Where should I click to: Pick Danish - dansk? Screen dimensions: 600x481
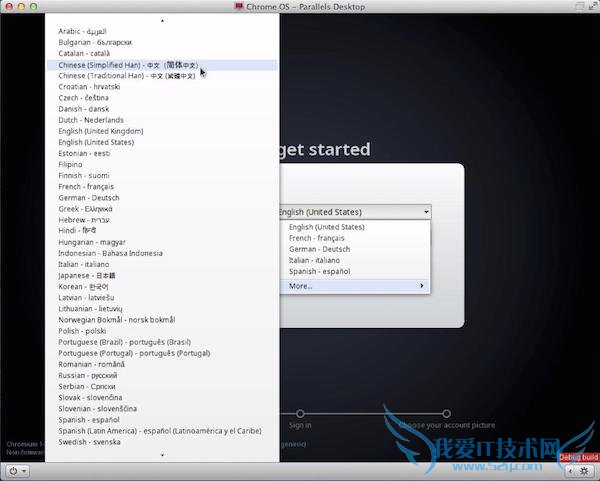click(161, 109)
